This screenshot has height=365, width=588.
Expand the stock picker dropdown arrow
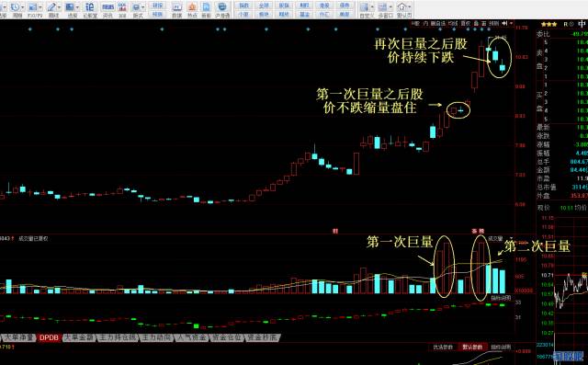tap(77, 7)
